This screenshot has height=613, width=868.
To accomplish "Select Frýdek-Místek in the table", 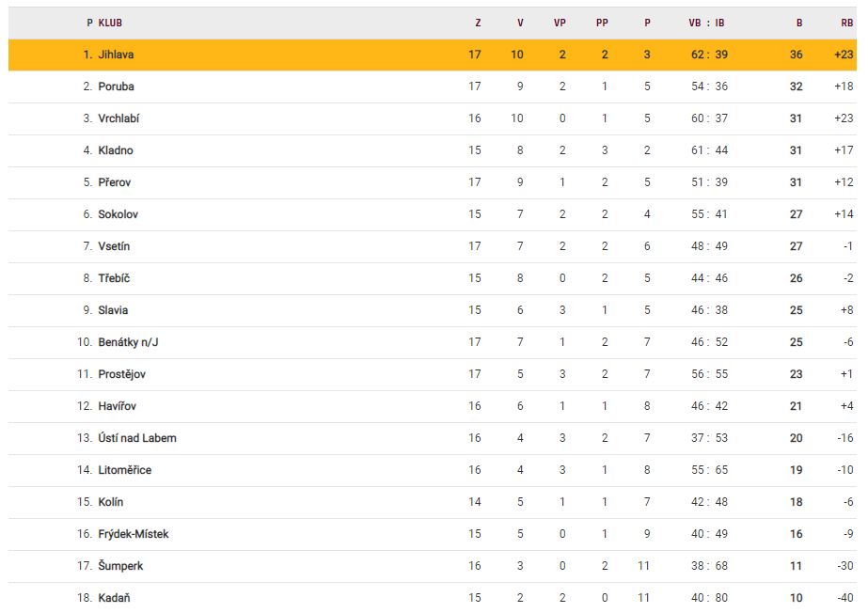I will [x=133, y=534].
